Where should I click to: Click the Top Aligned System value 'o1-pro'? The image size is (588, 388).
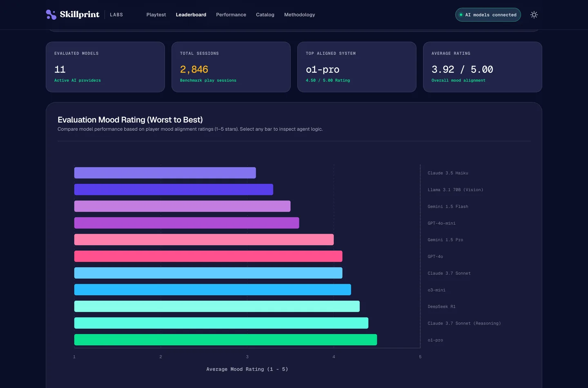point(323,70)
